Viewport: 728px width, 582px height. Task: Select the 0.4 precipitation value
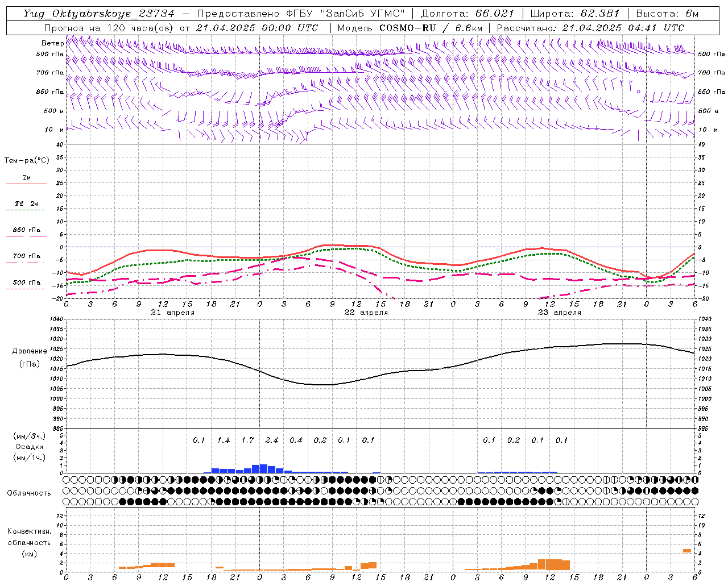296,440
